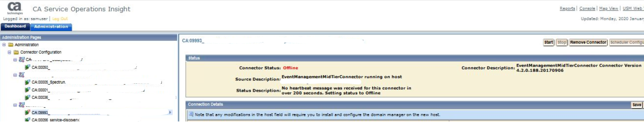The height and width of the screenshot is (123, 644).
Task: Collapse the group containing CA:09993_
Action: 15,106
